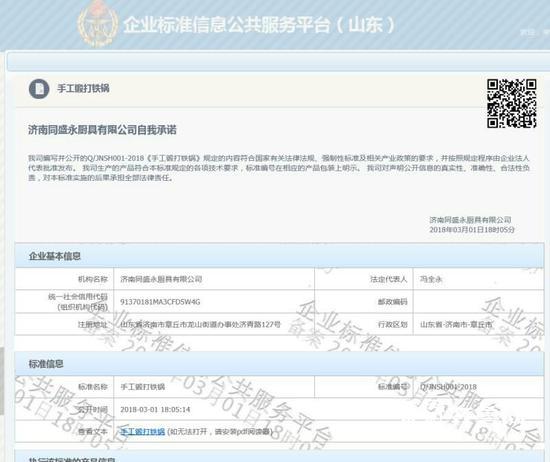The image size is (550, 462).
Task: Click the credit code 91370181MA3CFD5W4G value
Action: [x=160, y=302]
